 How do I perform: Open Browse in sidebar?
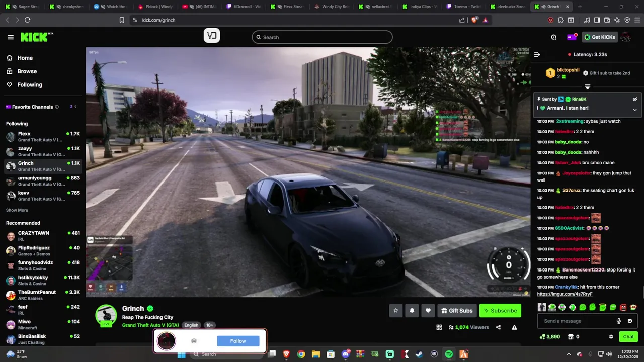point(27,71)
